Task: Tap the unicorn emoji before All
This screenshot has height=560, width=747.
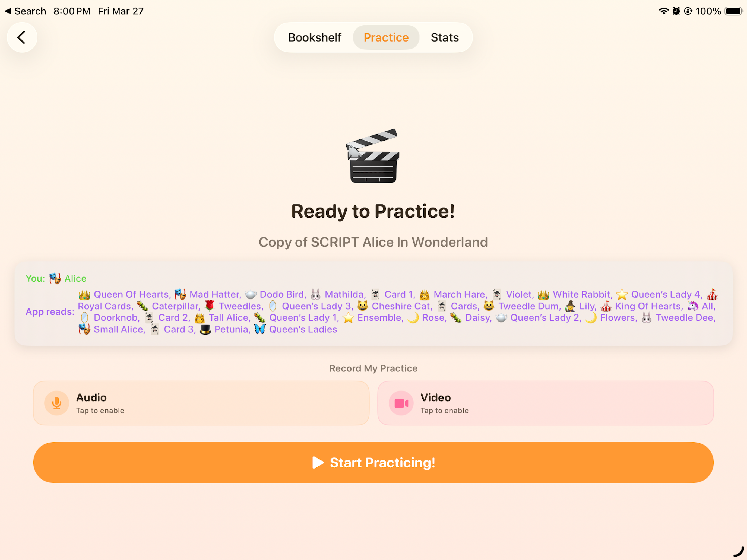Action: coord(693,306)
